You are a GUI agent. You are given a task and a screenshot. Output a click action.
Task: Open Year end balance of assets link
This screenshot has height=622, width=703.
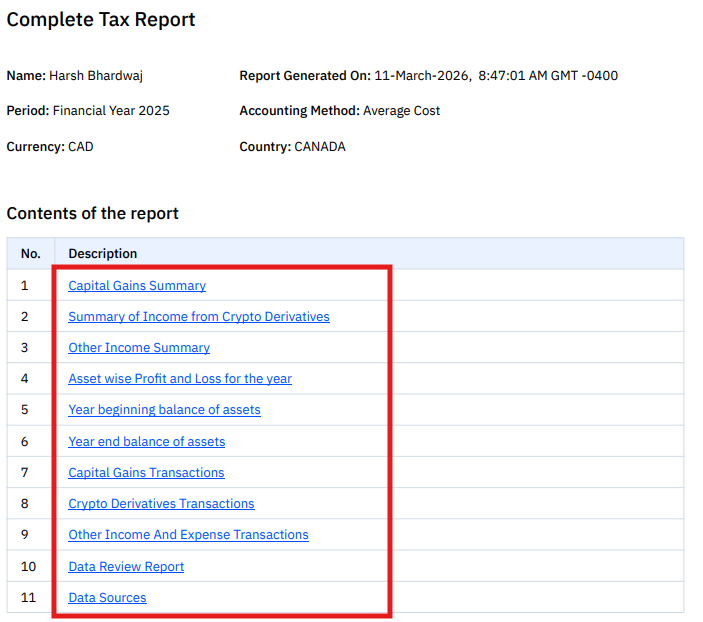pos(147,441)
